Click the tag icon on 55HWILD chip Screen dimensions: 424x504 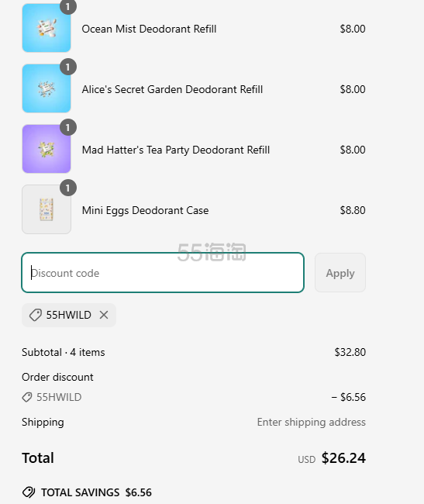36,315
